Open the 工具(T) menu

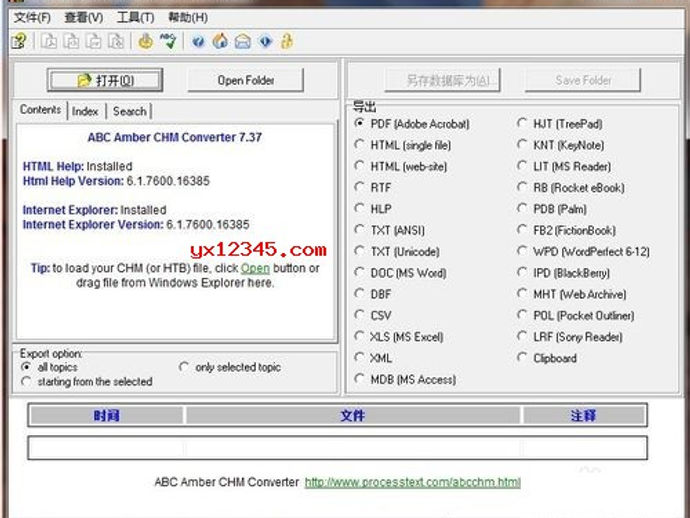click(x=136, y=18)
